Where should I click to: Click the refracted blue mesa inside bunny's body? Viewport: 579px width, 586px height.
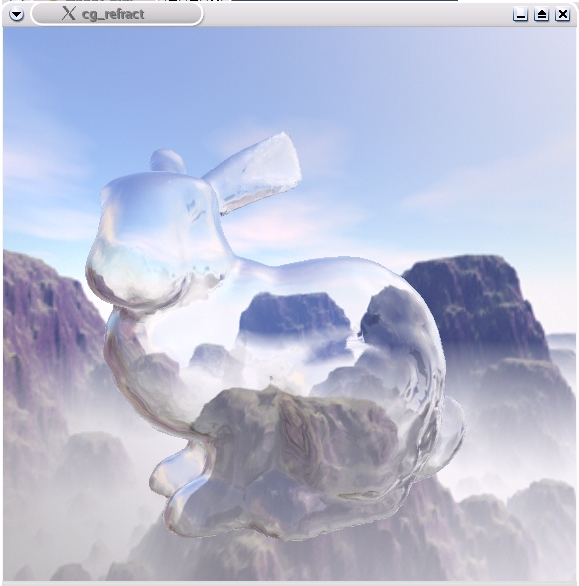pyautogui.click(x=295, y=314)
